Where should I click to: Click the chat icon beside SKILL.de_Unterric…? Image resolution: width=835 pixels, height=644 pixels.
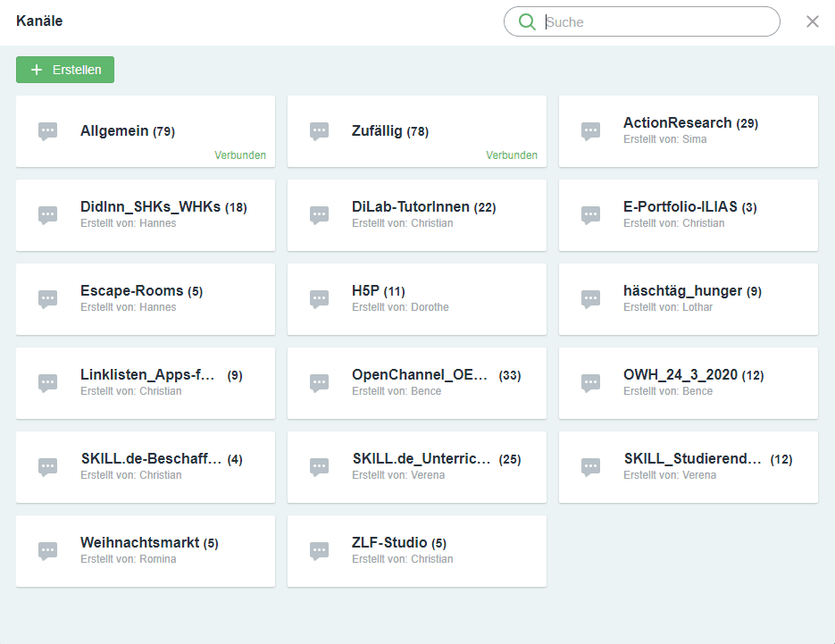pos(320,467)
